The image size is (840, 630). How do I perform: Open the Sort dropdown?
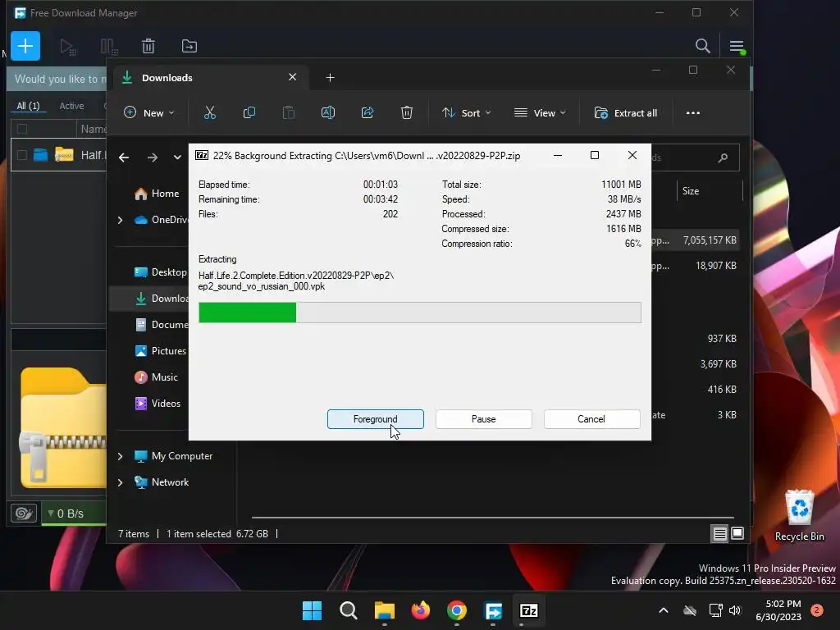(x=466, y=112)
